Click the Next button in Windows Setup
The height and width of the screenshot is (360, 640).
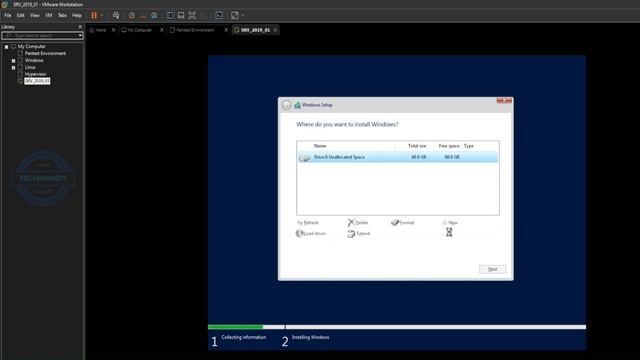493,269
